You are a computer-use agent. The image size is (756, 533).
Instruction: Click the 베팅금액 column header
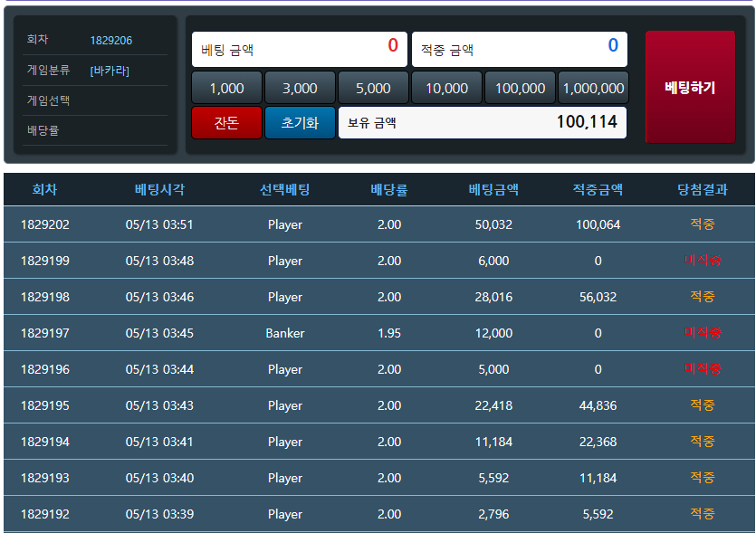pyautogui.click(x=493, y=189)
